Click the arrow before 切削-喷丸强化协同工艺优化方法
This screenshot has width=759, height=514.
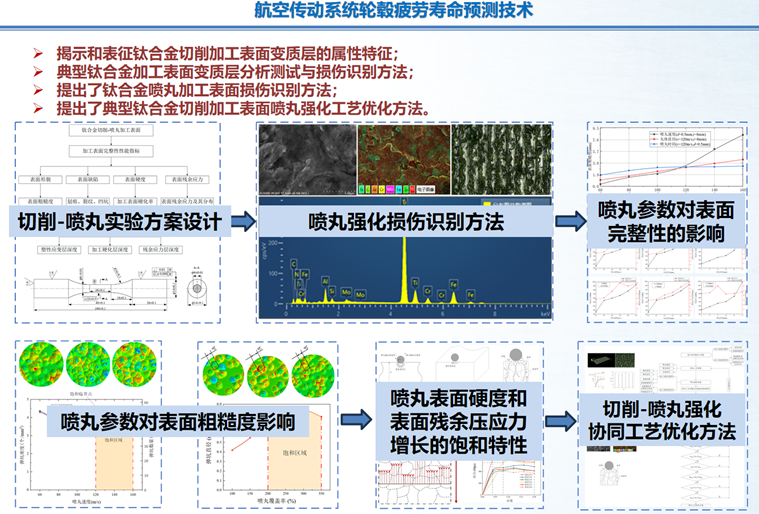pyautogui.click(x=562, y=420)
